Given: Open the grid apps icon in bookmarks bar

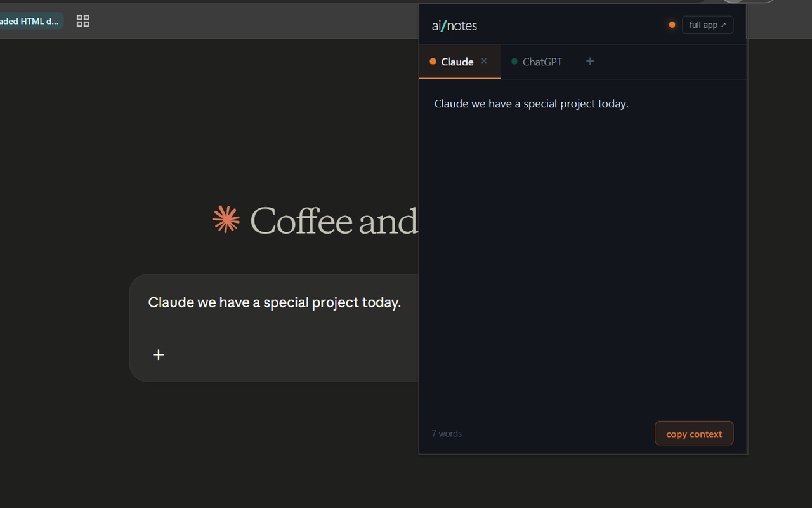Looking at the screenshot, I should point(82,21).
